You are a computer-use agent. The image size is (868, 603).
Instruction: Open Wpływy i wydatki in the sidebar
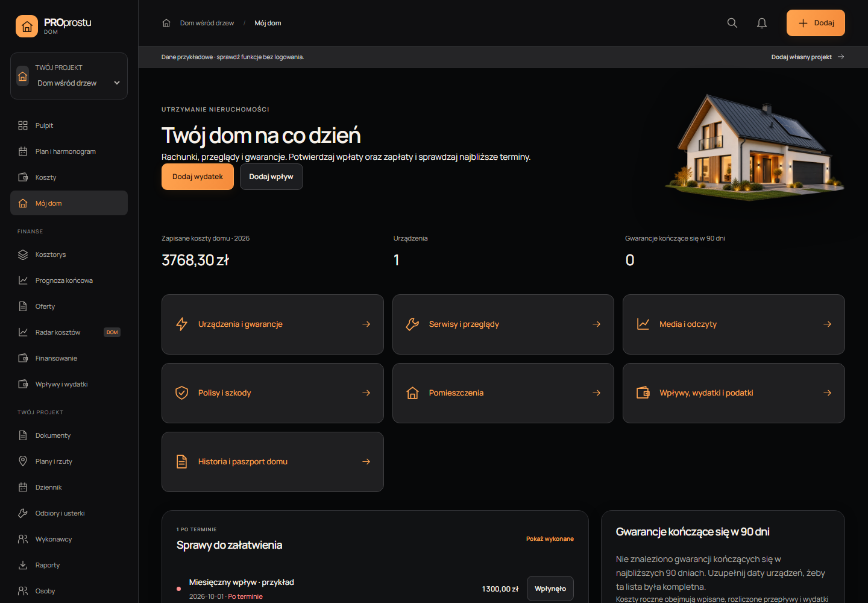(69, 384)
